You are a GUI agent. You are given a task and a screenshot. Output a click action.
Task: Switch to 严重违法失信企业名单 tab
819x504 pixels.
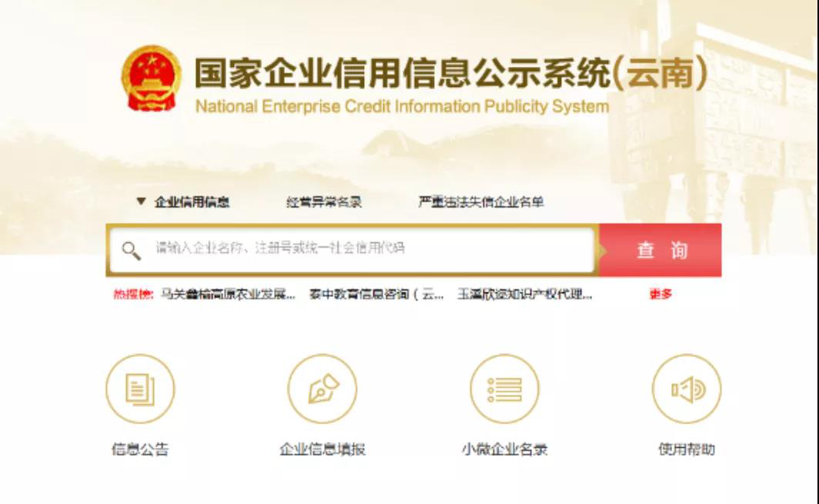(480, 202)
